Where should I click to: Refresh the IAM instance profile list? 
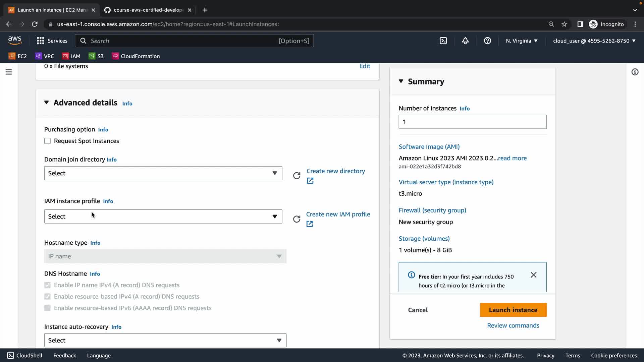click(297, 219)
